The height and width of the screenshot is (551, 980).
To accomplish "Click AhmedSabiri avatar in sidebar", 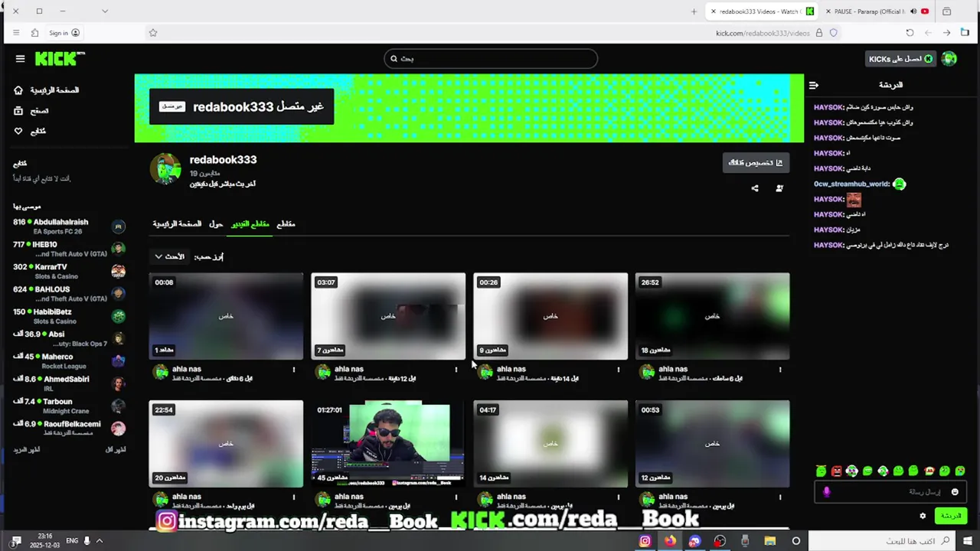I will click(x=118, y=383).
